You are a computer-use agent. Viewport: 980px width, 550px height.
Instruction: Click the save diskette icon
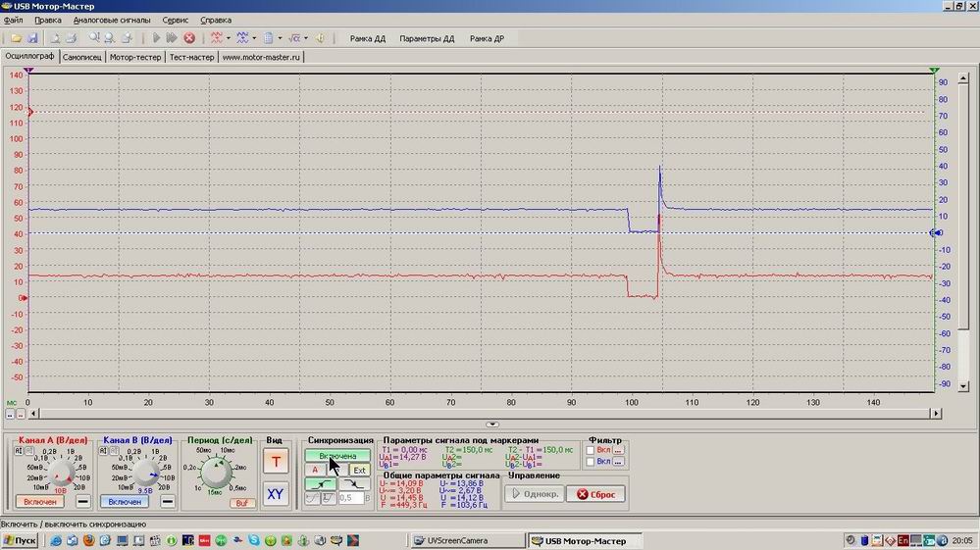click(32, 38)
